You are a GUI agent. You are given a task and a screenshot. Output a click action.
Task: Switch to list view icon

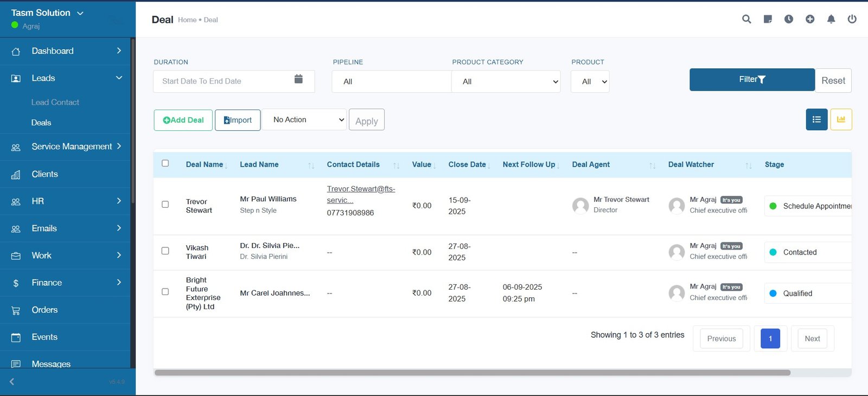pyautogui.click(x=816, y=119)
